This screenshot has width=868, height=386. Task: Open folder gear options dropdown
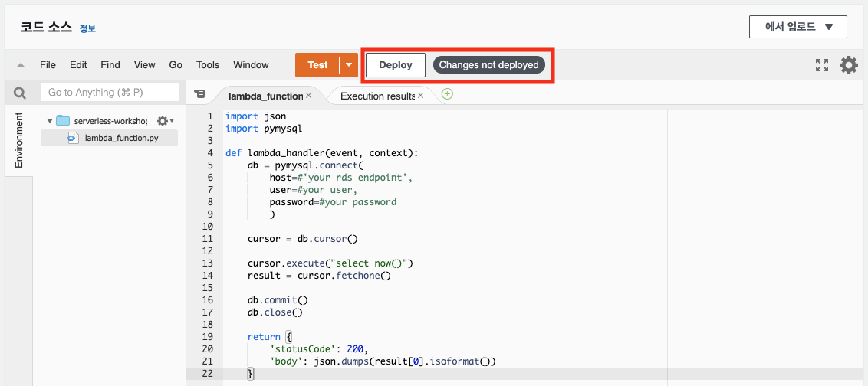[x=165, y=120]
